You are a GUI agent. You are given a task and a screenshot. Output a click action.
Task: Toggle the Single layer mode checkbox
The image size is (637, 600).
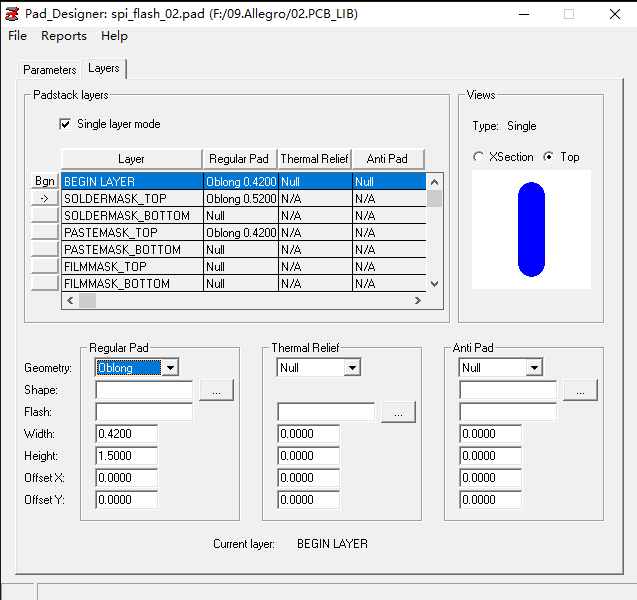tap(66, 124)
